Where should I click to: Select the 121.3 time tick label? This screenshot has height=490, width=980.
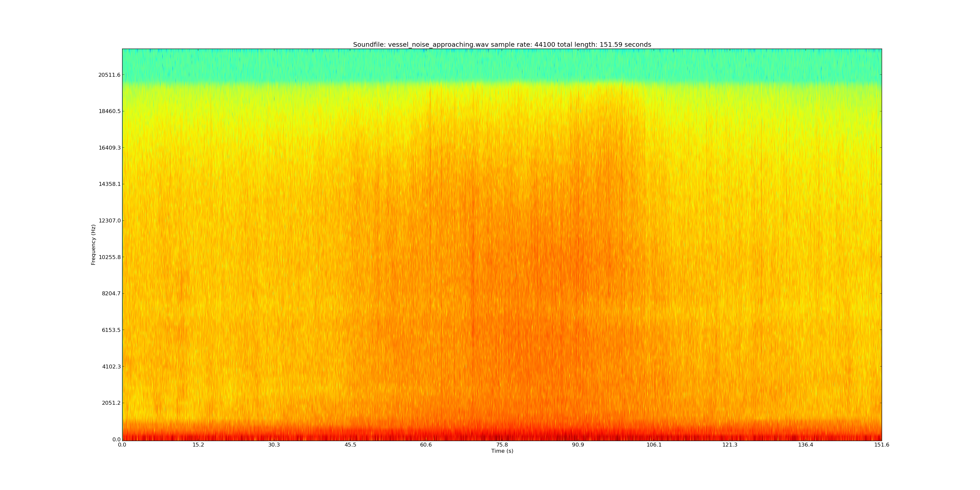730,445
